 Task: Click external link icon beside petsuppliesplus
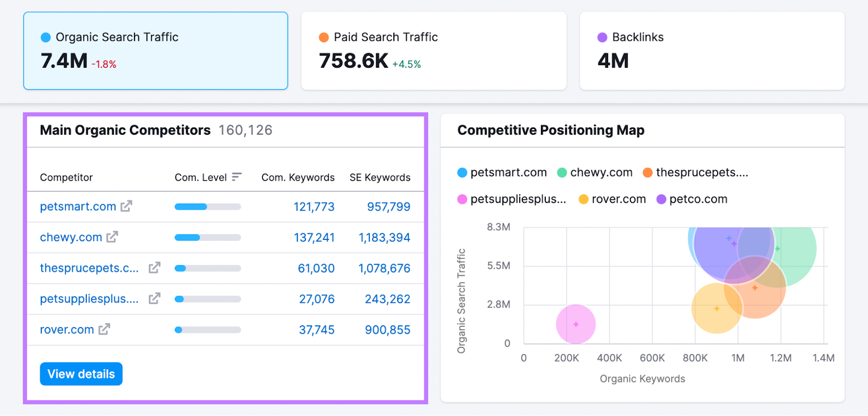pos(155,299)
